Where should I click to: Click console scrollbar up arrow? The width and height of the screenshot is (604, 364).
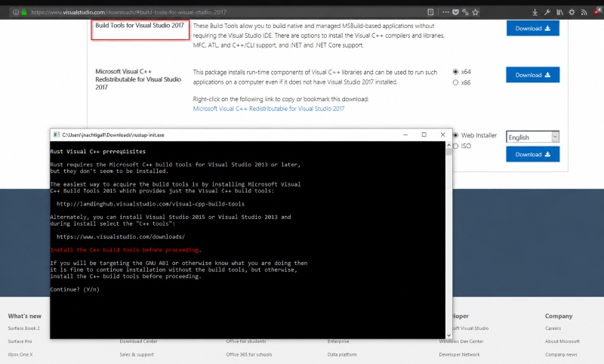tap(448, 145)
